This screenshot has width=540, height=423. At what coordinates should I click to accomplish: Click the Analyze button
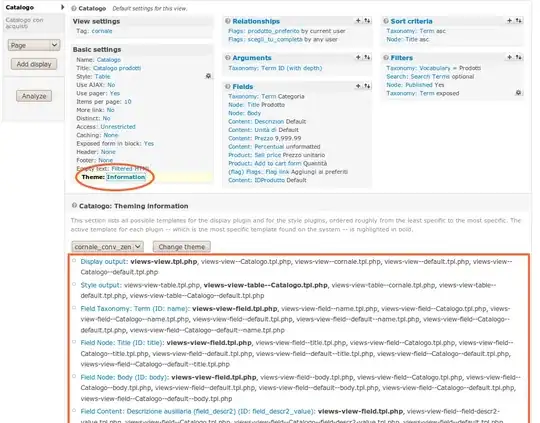34,96
